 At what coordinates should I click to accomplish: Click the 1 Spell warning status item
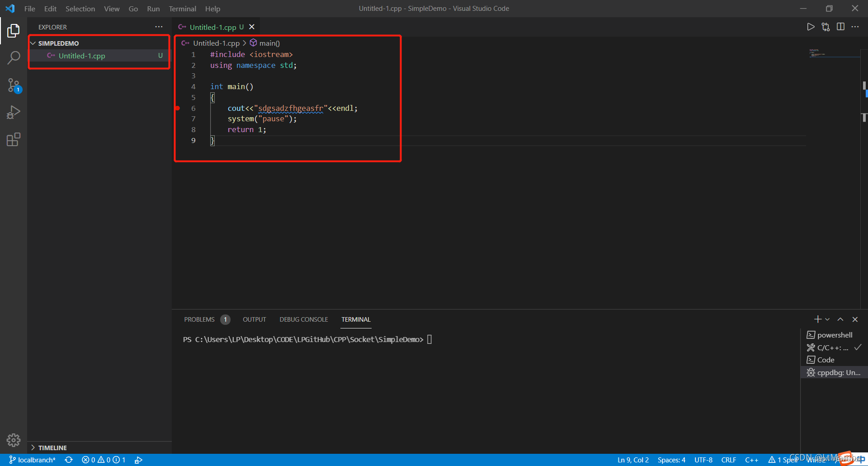click(783, 460)
